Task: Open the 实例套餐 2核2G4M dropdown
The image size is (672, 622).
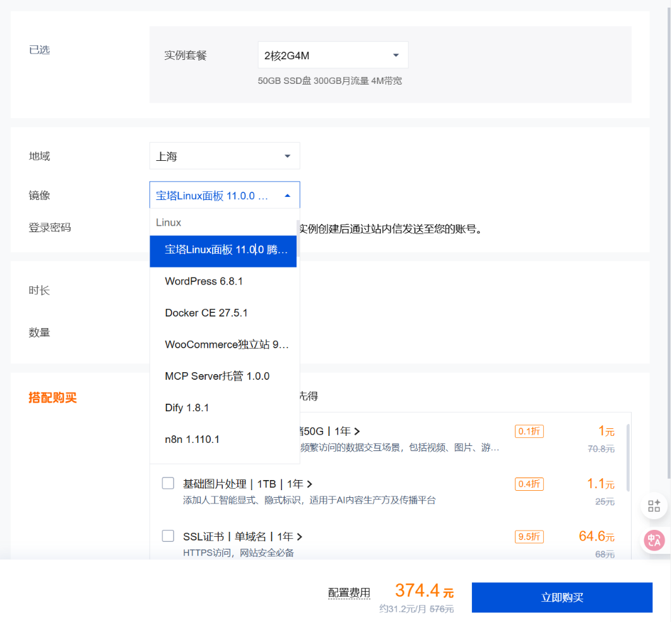Action: (x=333, y=56)
